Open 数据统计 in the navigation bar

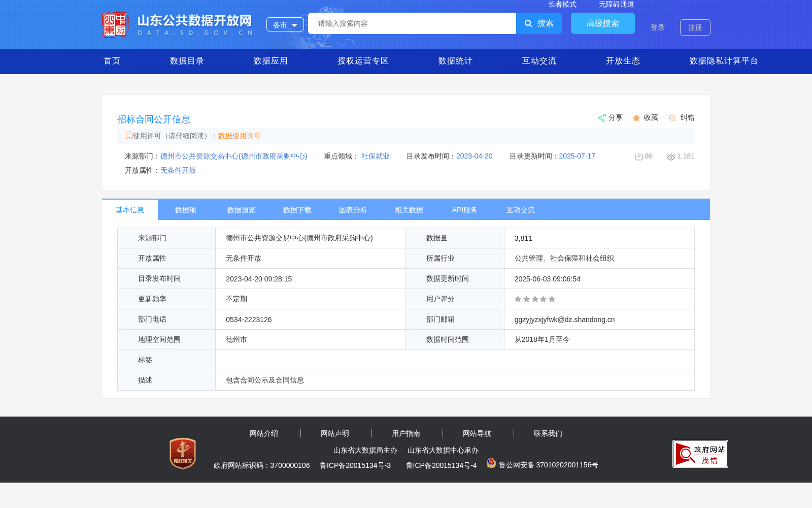point(456,61)
